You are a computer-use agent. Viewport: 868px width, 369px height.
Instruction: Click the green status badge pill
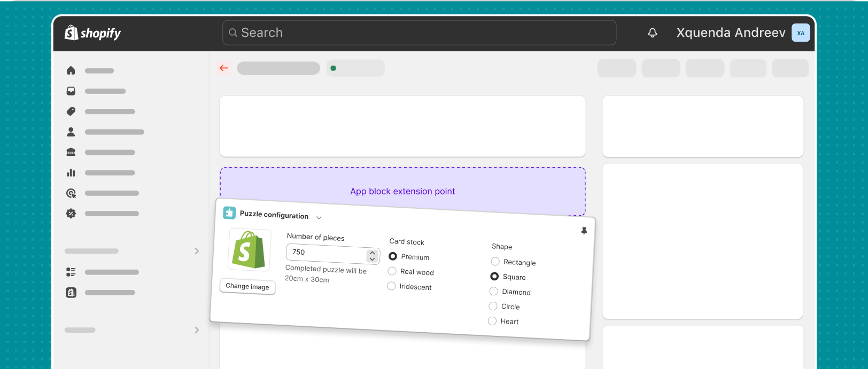355,68
